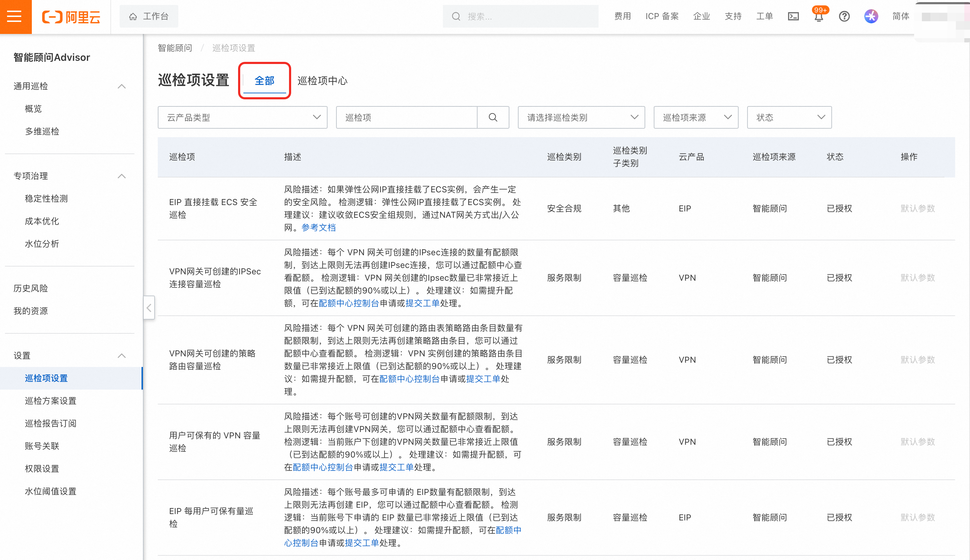Viewport: 970px width, 560px height.
Task: Click 已授权 status in 策略路由 row
Action: tap(839, 360)
